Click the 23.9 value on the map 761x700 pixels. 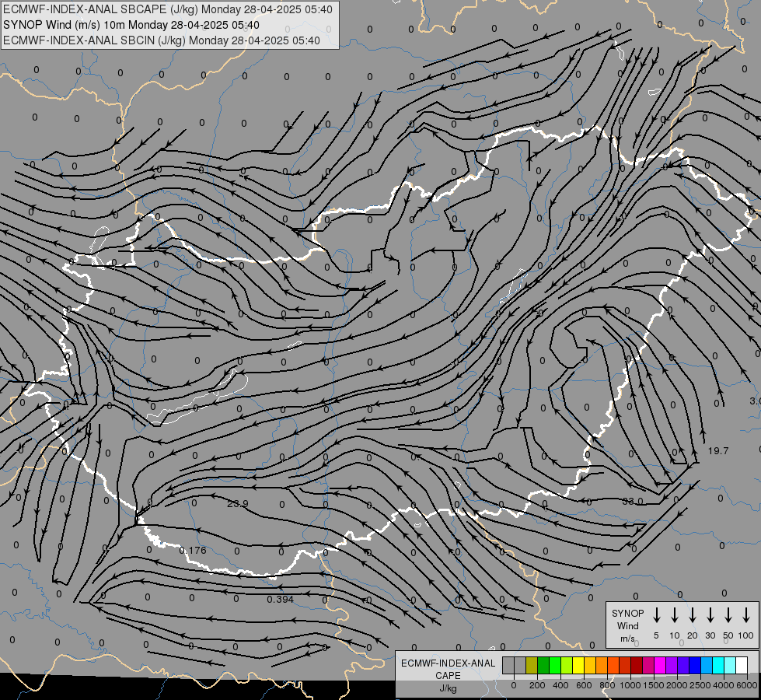238,504
